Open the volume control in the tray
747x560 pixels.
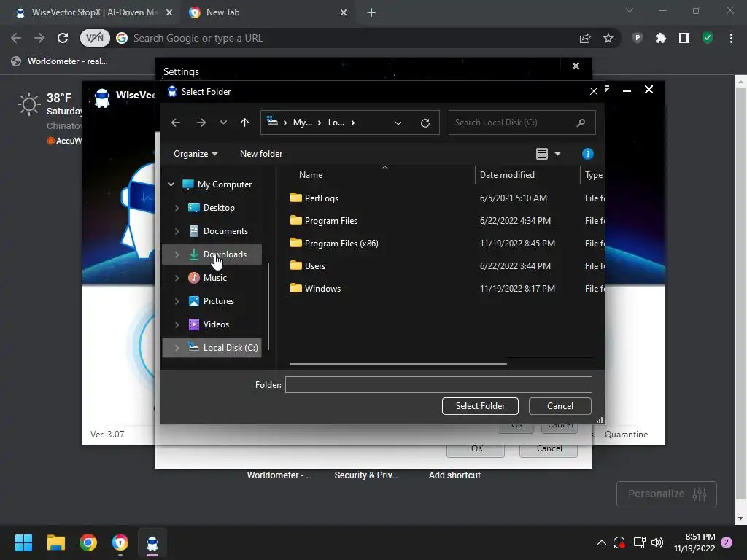(657, 542)
